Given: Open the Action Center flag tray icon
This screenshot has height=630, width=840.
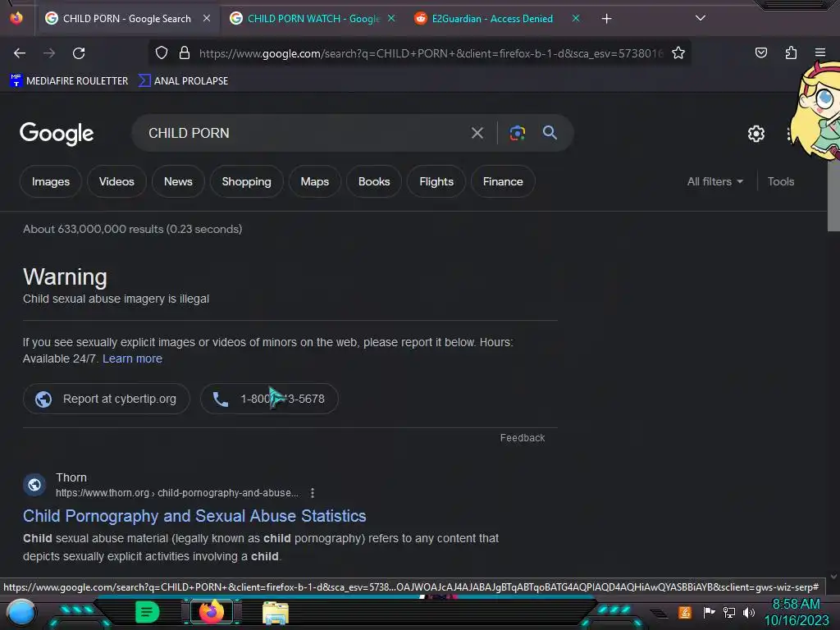Looking at the screenshot, I should pyautogui.click(x=709, y=612).
